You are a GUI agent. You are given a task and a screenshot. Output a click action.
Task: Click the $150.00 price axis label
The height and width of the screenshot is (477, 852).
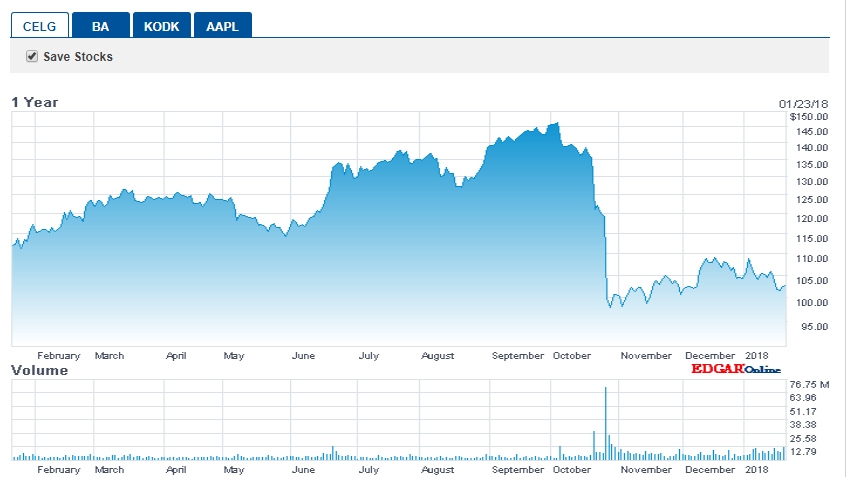(809, 117)
